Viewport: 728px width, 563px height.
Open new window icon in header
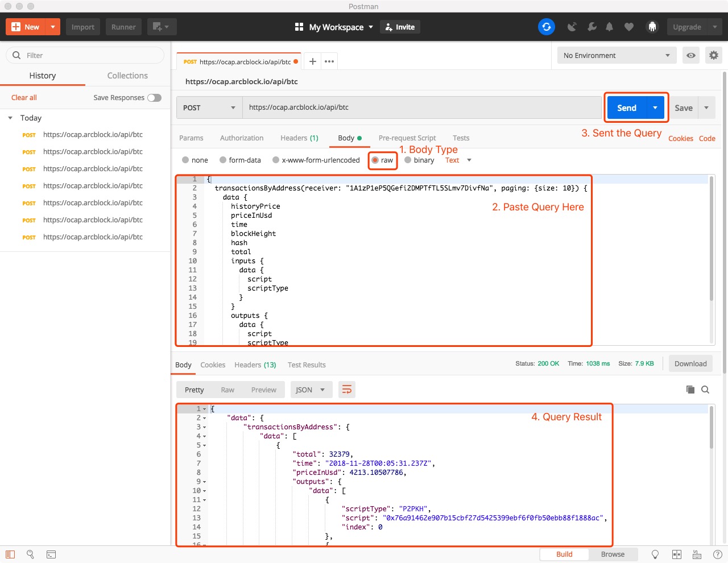[x=162, y=27]
